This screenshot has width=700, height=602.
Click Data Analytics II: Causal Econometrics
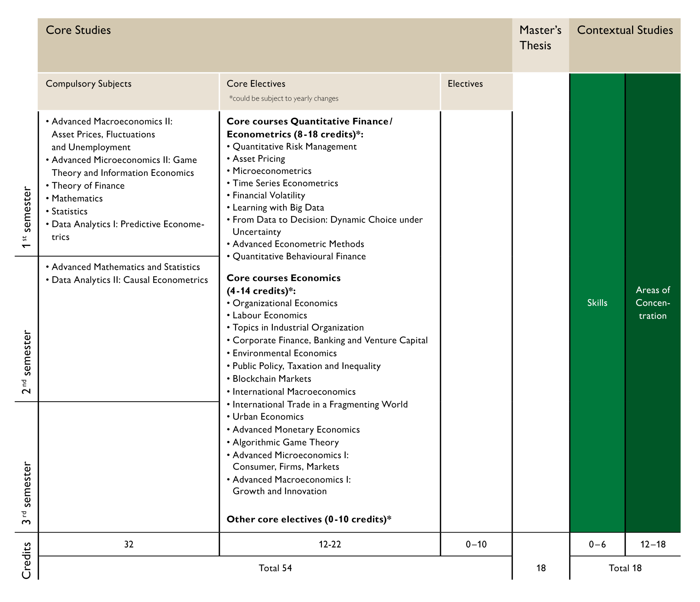click(x=130, y=280)
